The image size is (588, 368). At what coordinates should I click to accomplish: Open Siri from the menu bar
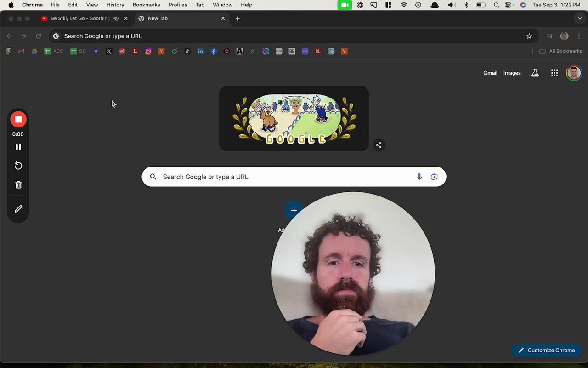(523, 5)
